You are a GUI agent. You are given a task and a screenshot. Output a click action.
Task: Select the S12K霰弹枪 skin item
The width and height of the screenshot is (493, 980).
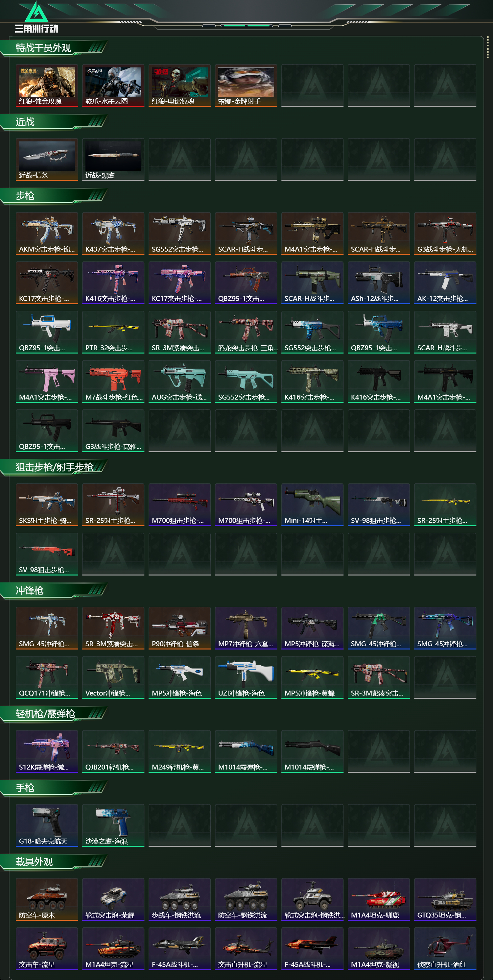click(47, 751)
